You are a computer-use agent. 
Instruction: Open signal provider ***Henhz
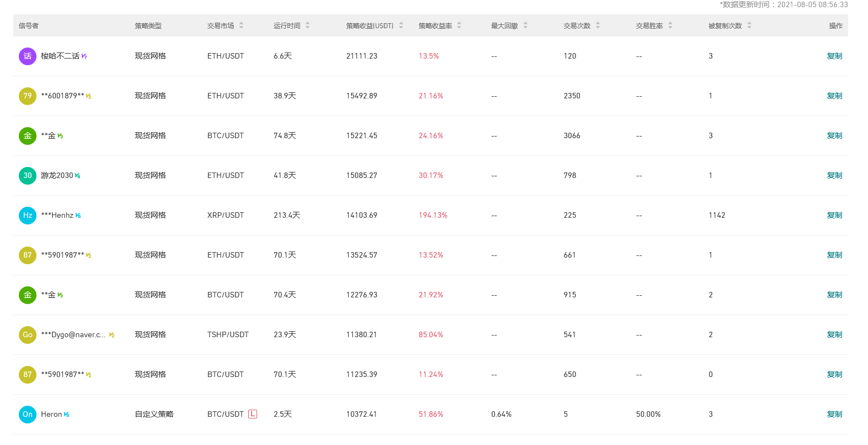click(x=57, y=215)
